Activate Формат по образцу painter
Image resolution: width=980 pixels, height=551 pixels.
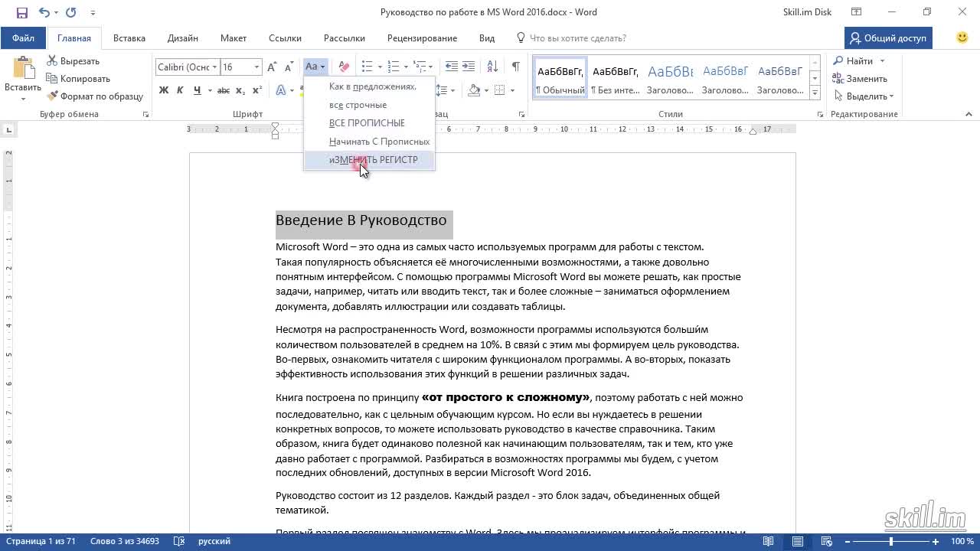tap(95, 96)
